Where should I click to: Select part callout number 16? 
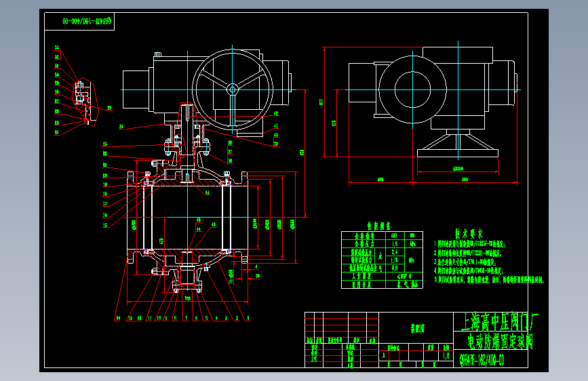pyautogui.click(x=105, y=216)
